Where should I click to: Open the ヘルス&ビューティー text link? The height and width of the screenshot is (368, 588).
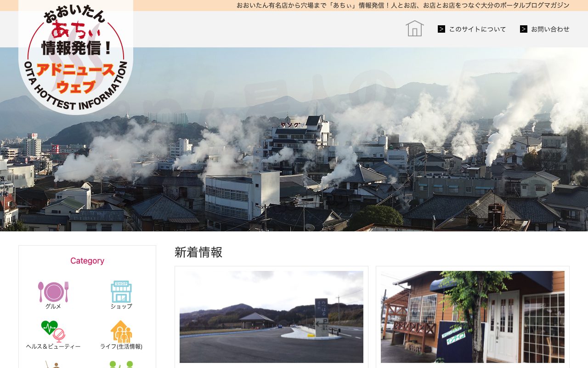click(53, 346)
